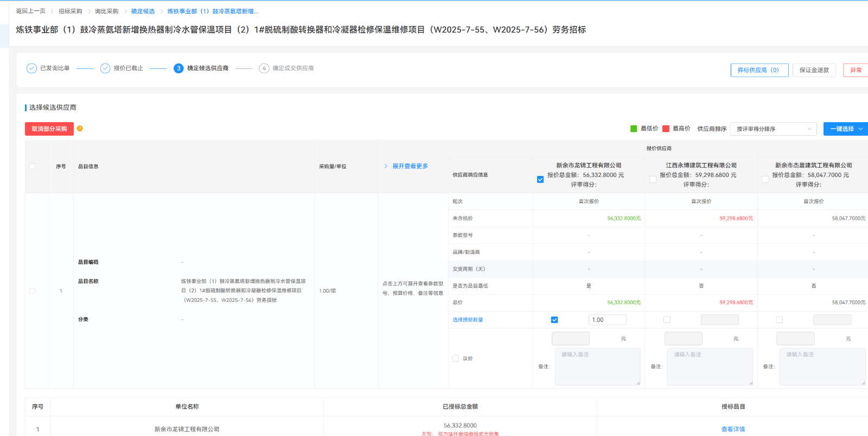Open 炼铁事业部(1)鼓冷蒸氨塔新增 breadcrumb
The width and height of the screenshot is (868, 436).
point(213,11)
